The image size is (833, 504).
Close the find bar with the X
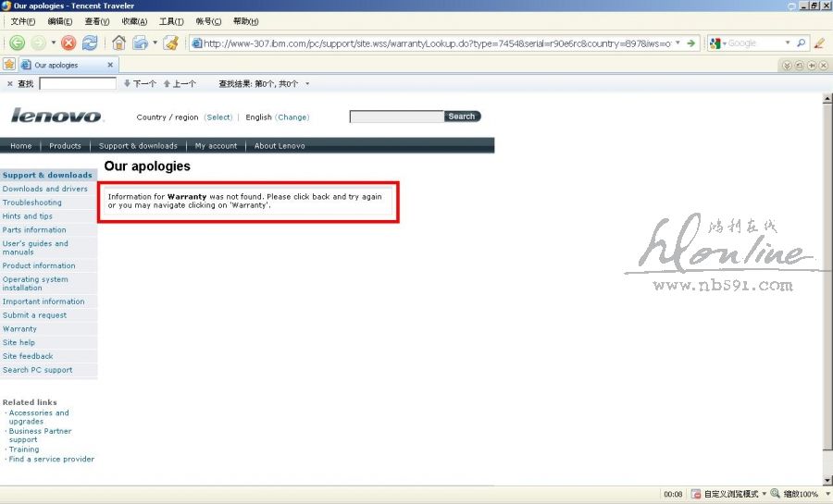point(10,84)
